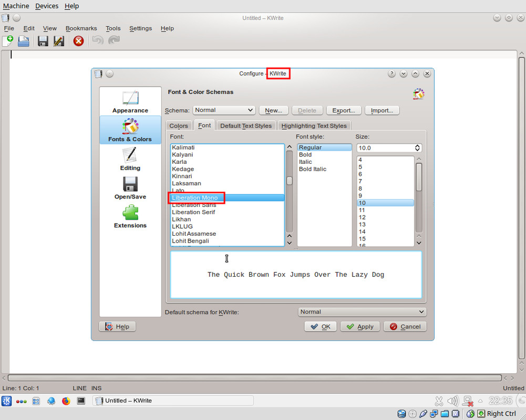The width and height of the screenshot is (526, 420).
Task: Click the font list scrollbar handle
Action: tap(289, 181)
